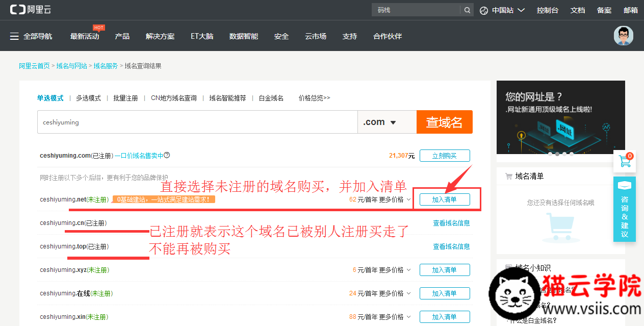644x326 pixels.
Task: Expand the 中国站 region dropdown
Action: [521, 10]
